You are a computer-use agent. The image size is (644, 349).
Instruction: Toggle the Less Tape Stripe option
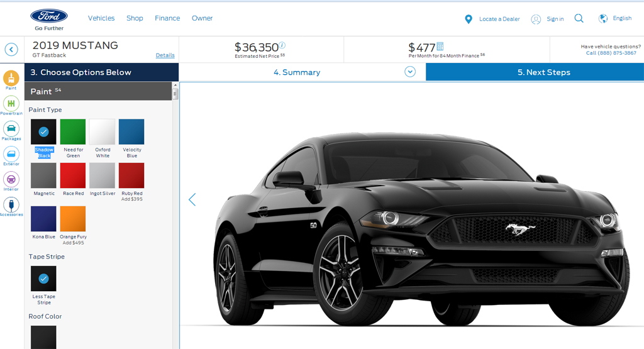43,279
